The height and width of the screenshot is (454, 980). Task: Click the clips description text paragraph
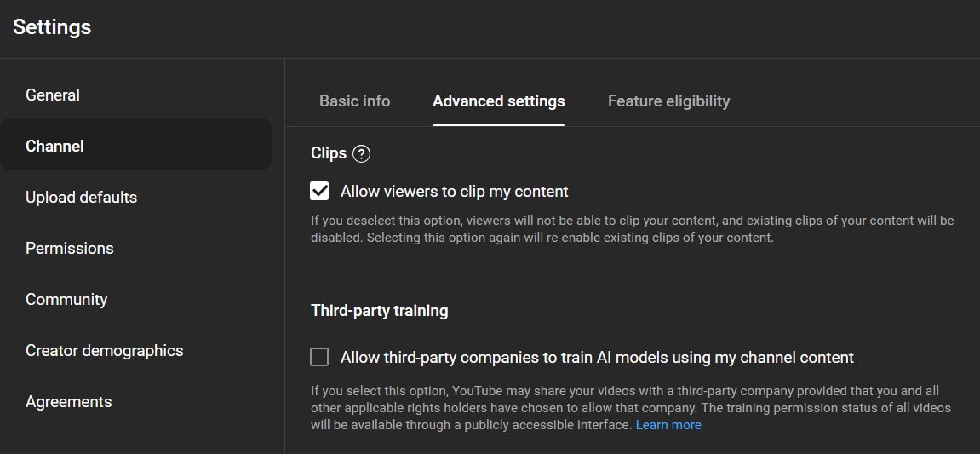[633, 229]
